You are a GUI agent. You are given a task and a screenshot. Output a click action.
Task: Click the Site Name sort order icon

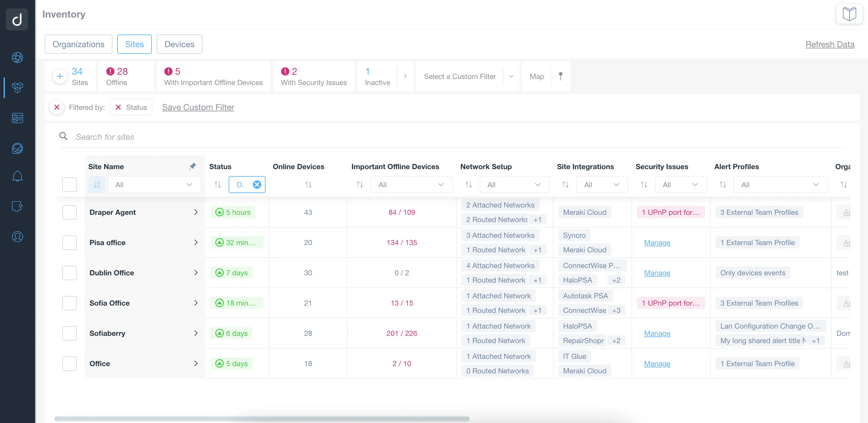click(97, 185)
